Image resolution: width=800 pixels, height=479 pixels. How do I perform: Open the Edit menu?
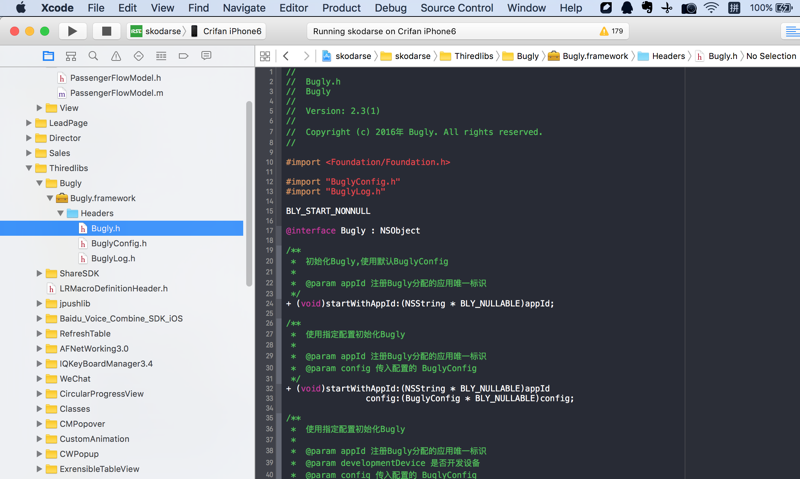point(127,8)
